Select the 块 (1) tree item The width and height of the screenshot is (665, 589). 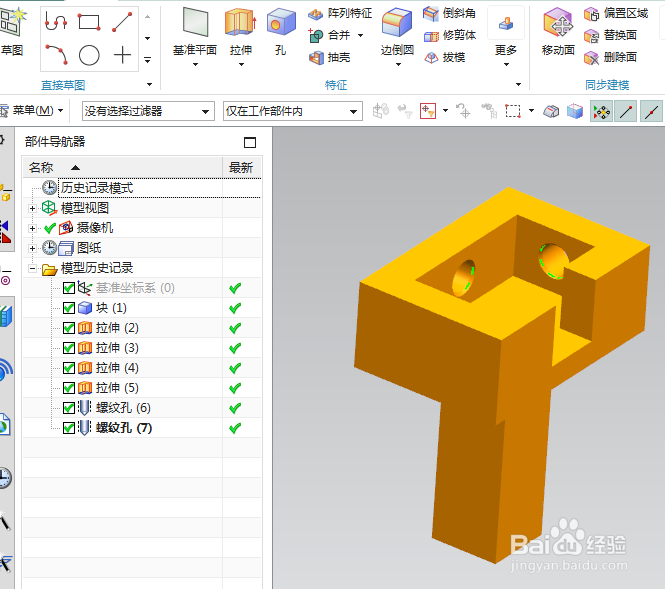[x=111, y=308]
